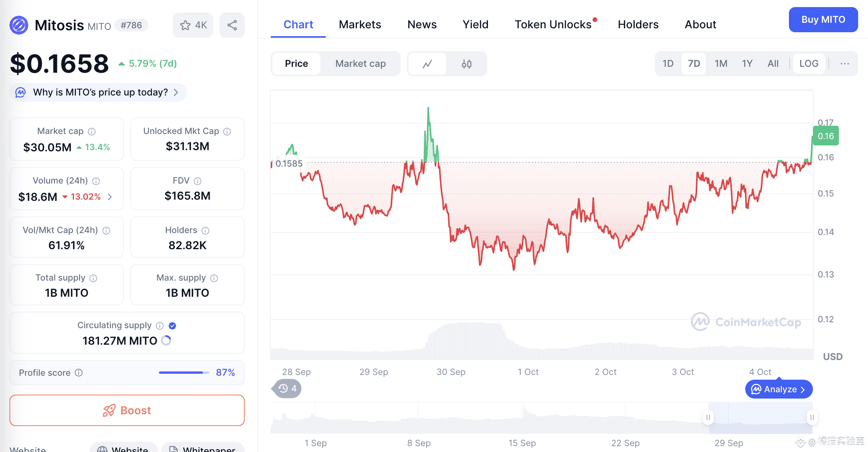The height and width of the screenshot is (452, 868).
Task: Select the Market cap chart toggle
Action: click(360, 64)
